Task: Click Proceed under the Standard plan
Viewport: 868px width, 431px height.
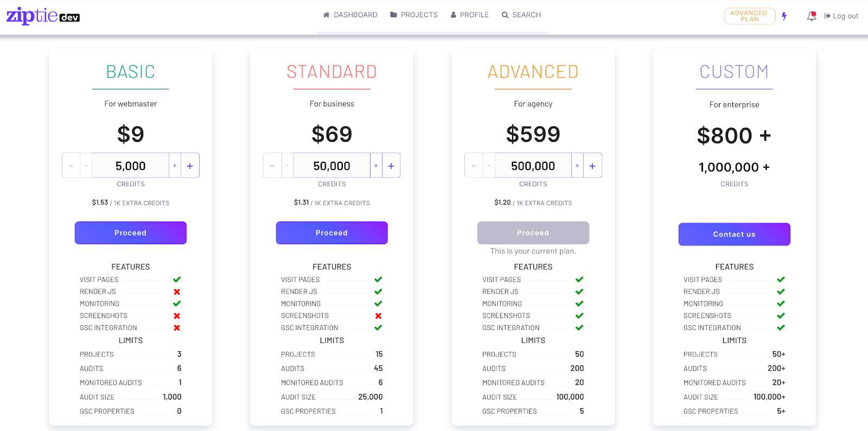Action: pos(332,233)
